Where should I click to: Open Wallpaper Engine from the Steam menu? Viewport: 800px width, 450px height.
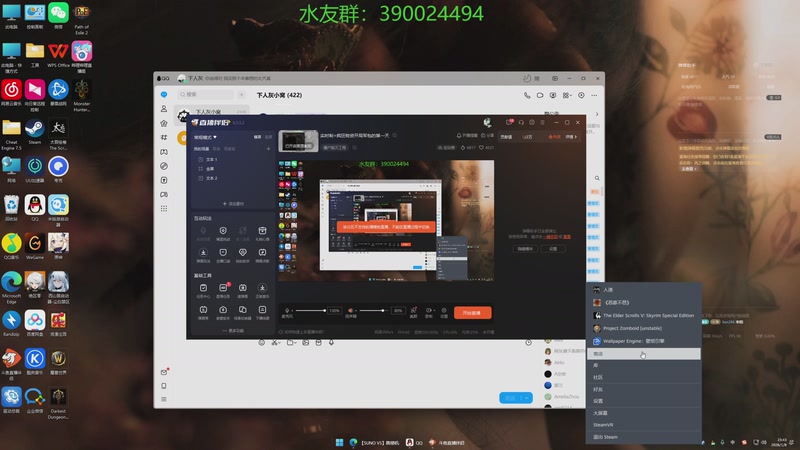pyautogui.click(x=643, y=341)
